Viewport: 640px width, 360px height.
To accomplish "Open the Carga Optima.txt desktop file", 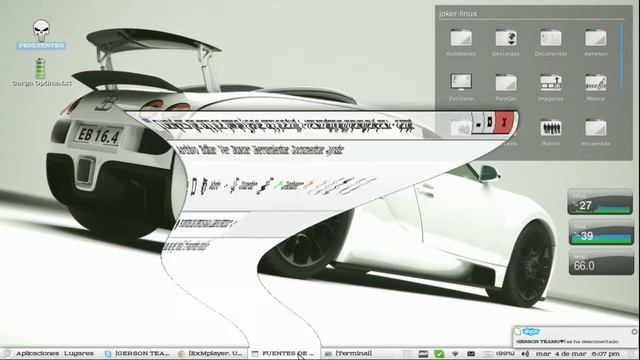I will click(x=41, y=72).
